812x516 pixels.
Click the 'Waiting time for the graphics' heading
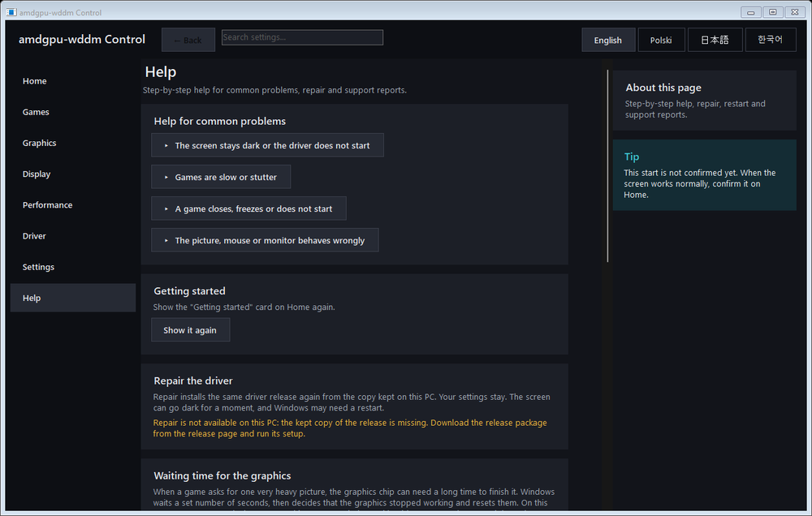(x=222, y=475)
